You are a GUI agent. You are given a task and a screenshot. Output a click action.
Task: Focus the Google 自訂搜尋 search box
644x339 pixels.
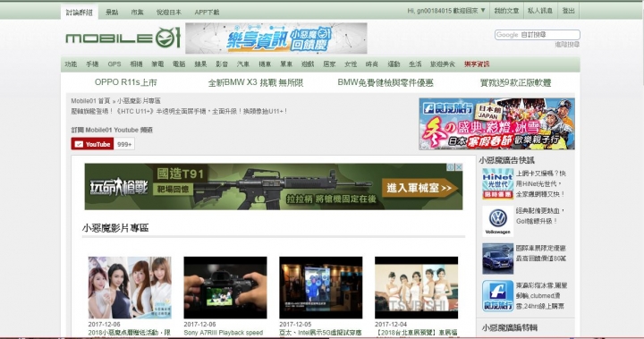[x=538, y=35]
